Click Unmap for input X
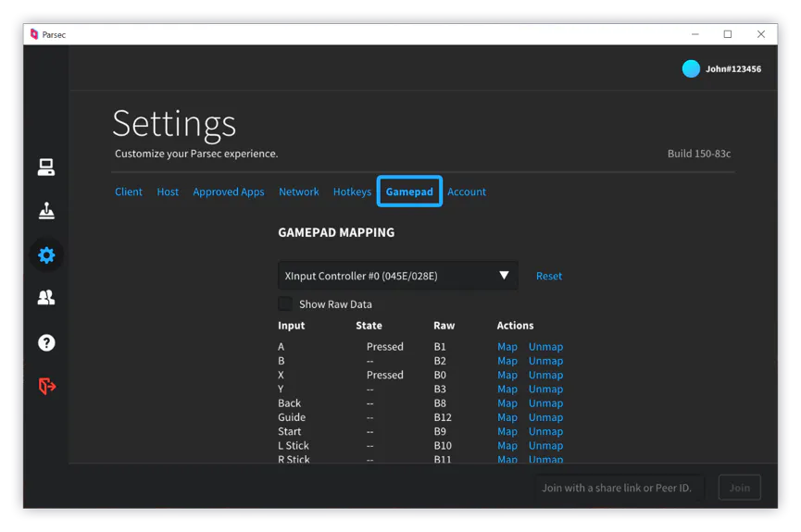The image size is (801, 532). point(545,376)
